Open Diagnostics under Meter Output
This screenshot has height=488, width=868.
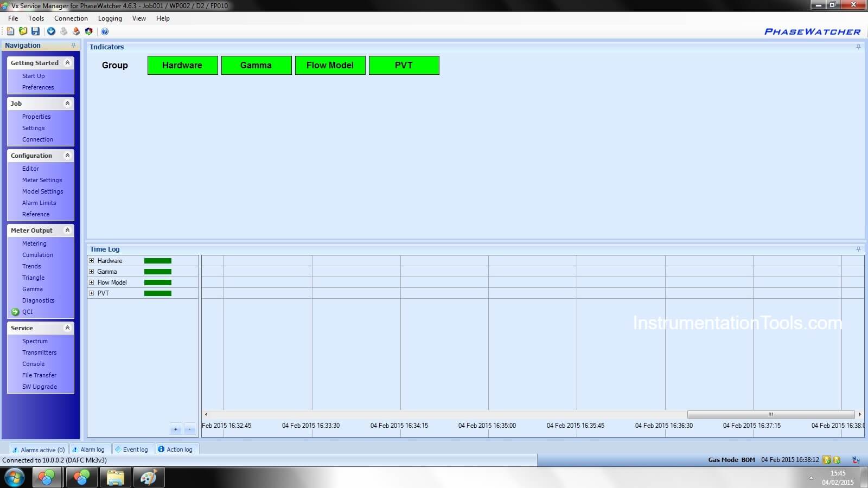pos(38,300)
